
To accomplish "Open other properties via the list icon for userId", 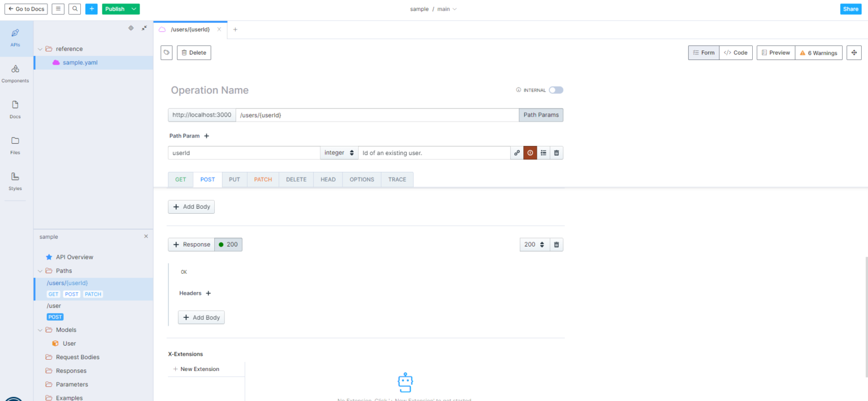I will click(x=543, y=153).
